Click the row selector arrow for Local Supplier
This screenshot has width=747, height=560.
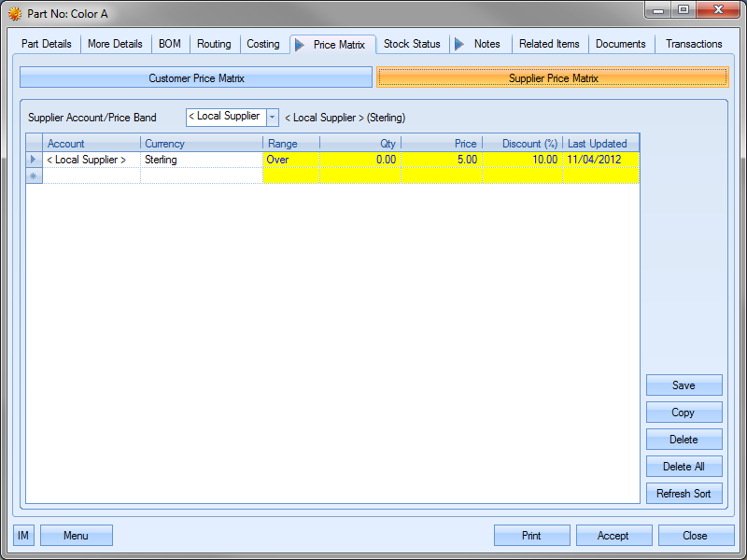pyautogui.click(x=34, y=160)
